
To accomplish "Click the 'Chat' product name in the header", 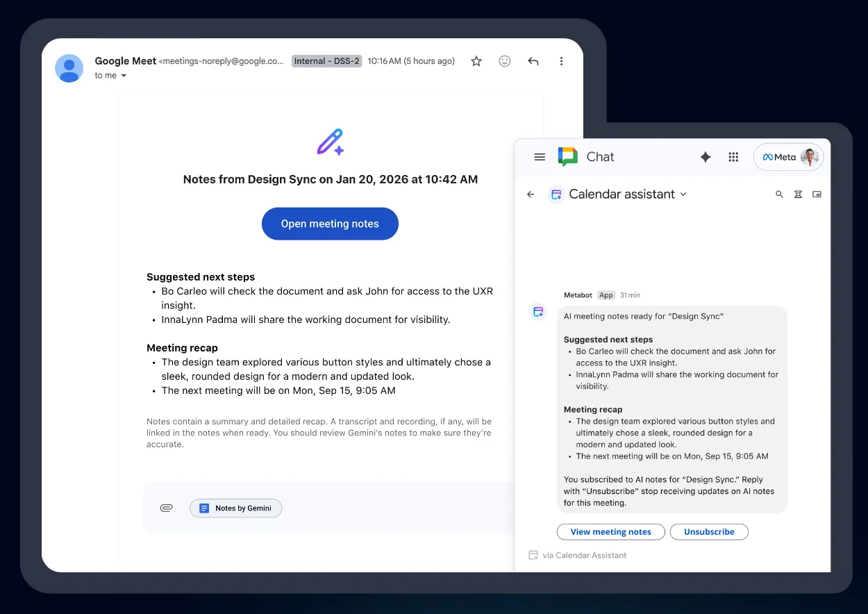I will (600, 157).
